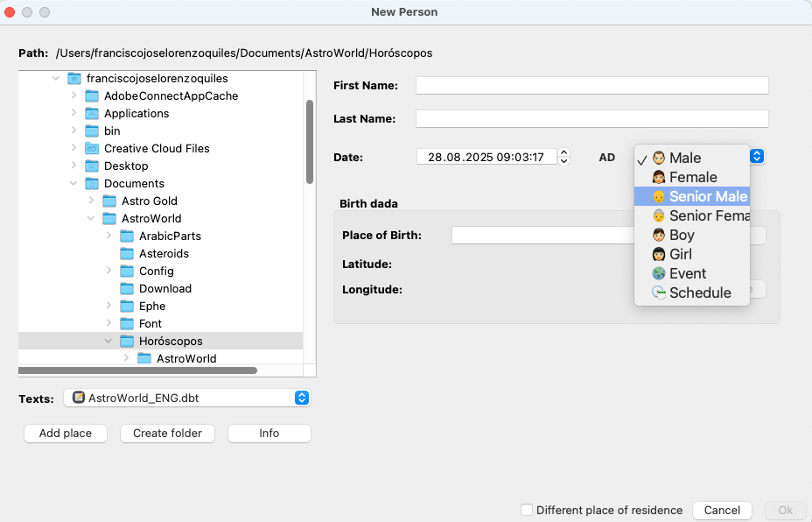Choose Male from the person type menu
Viewport: 812px width, 522px height.
pyautogui.click(x=684, y=158)
